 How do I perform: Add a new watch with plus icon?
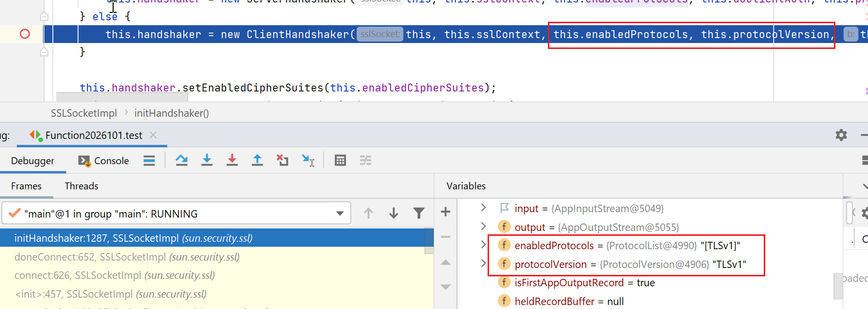click(x=446, y=212)
